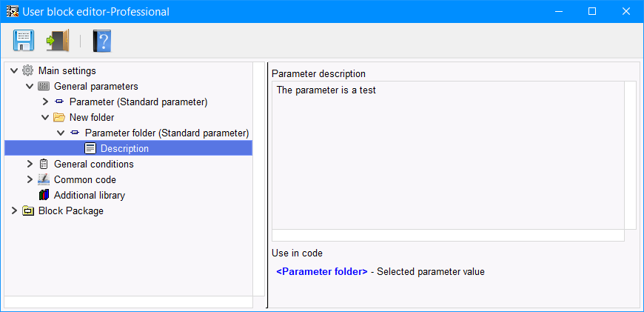
Task: Select the Description tree item
Action: point(124,148)
